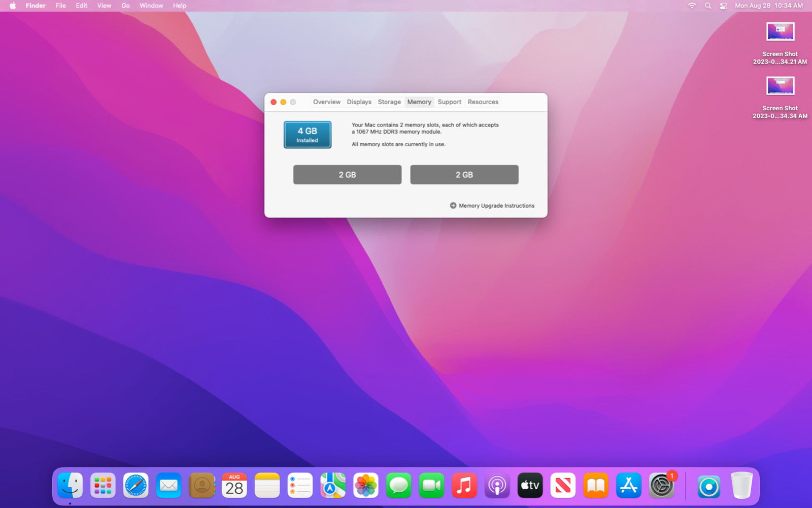Open the Window menu
Viewport: 812px width, 508px height.
point(151,6)
